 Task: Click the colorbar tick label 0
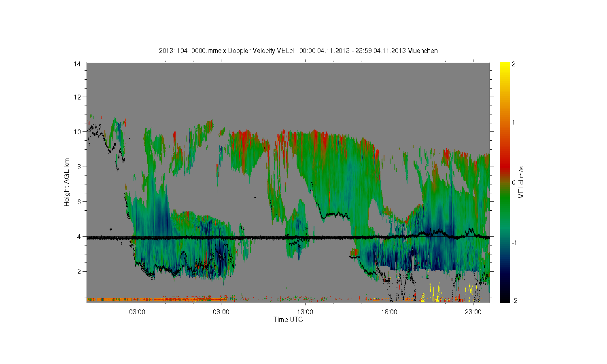click(514, 182)
